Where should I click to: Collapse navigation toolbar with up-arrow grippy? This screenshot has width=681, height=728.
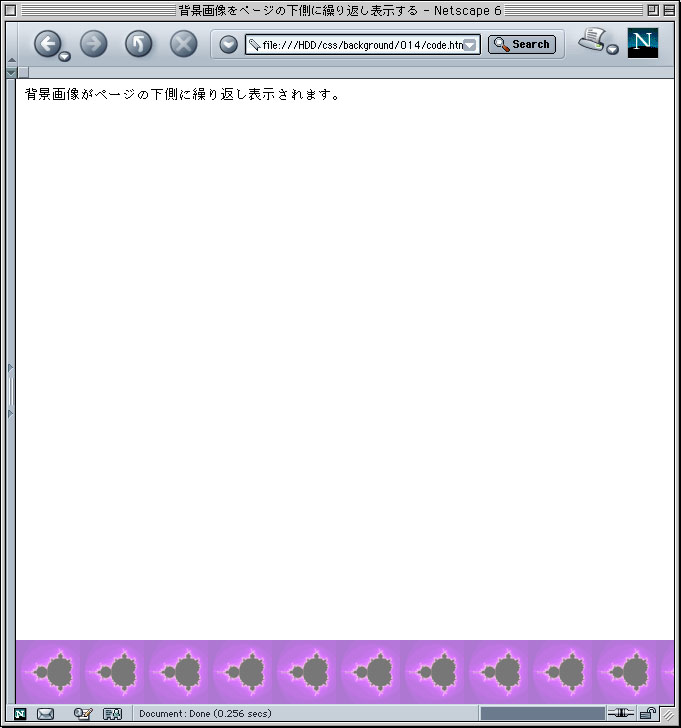click(x=12, y=60)
